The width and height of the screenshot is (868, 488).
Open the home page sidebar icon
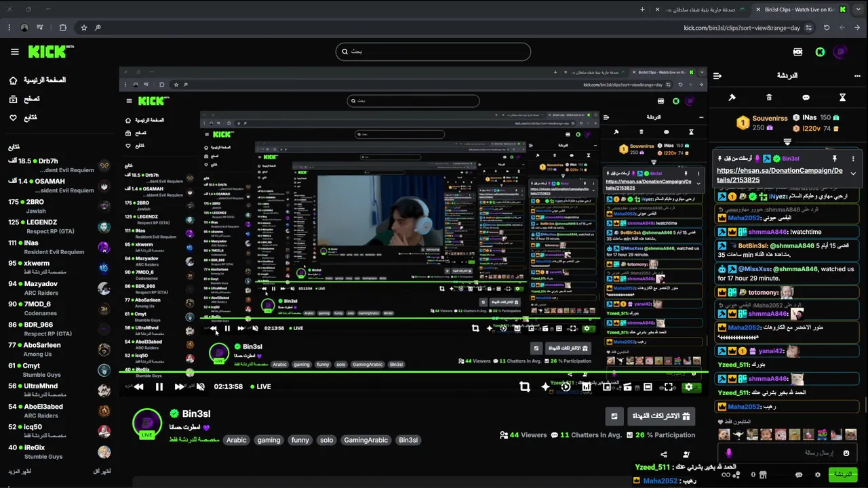click(13, 80)
